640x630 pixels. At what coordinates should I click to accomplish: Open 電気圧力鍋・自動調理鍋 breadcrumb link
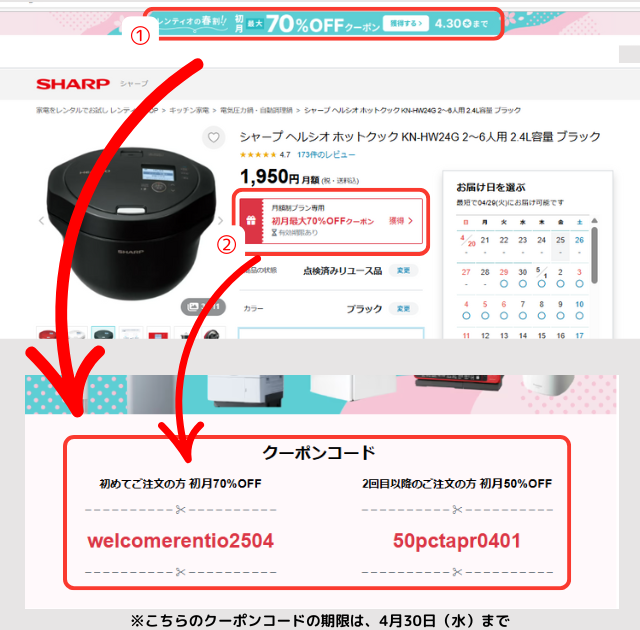(x=256, y=110)
